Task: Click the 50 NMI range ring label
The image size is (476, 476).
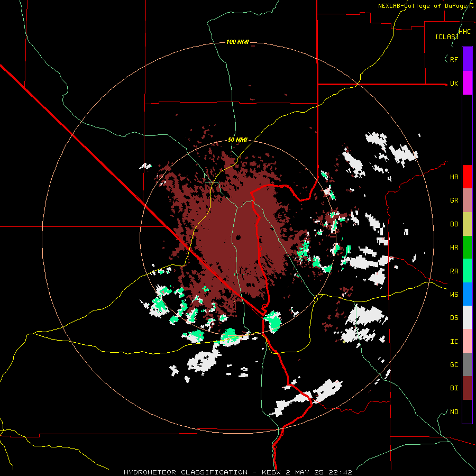Action: pyautogui.click(x=237, y=140)
